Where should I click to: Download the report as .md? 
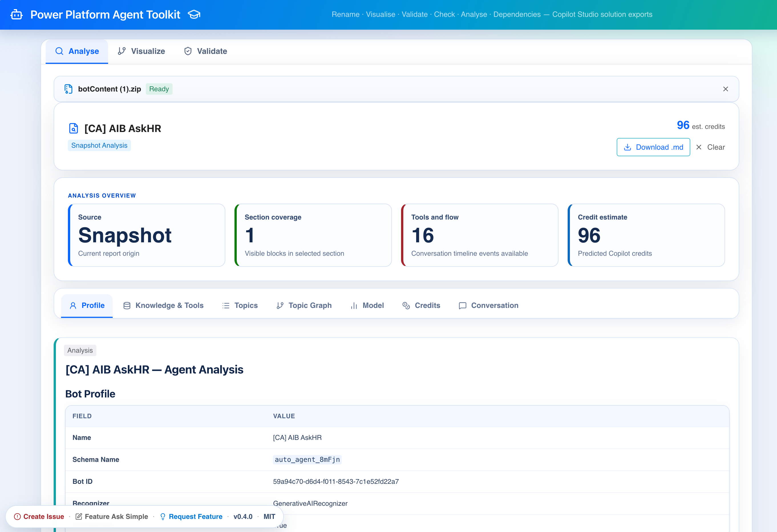pyautogui.click(x=653, y=147)
